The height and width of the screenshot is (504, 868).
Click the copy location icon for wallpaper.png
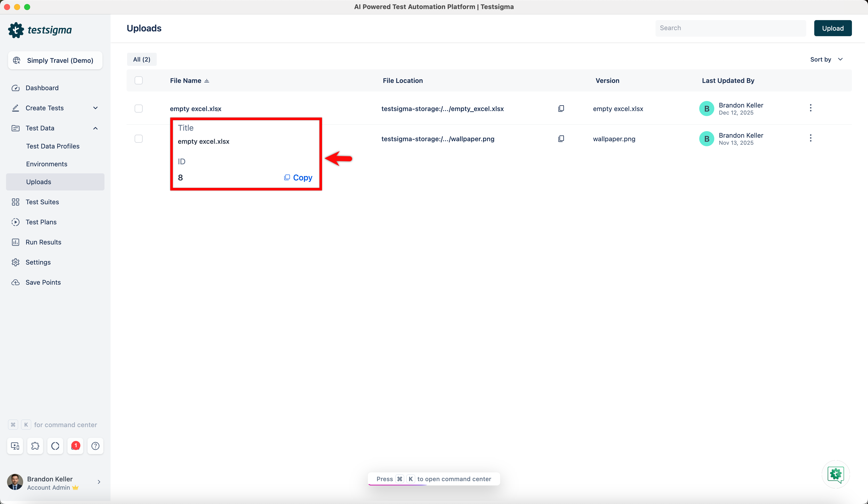[561, 138]
